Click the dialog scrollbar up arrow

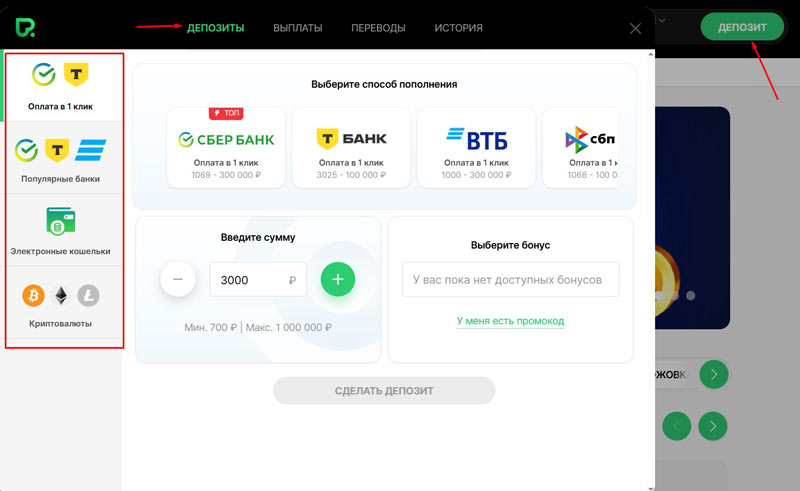[x=651, y=55]
